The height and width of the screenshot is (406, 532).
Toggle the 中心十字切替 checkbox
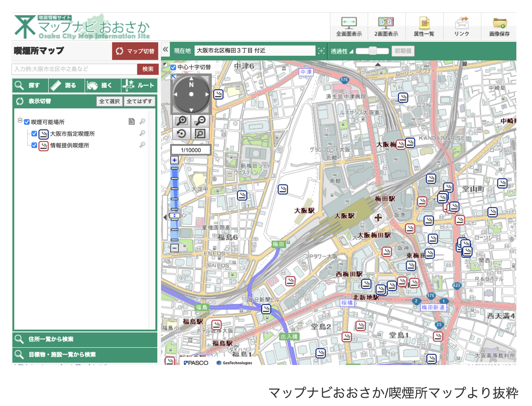(x=173, y=67)
